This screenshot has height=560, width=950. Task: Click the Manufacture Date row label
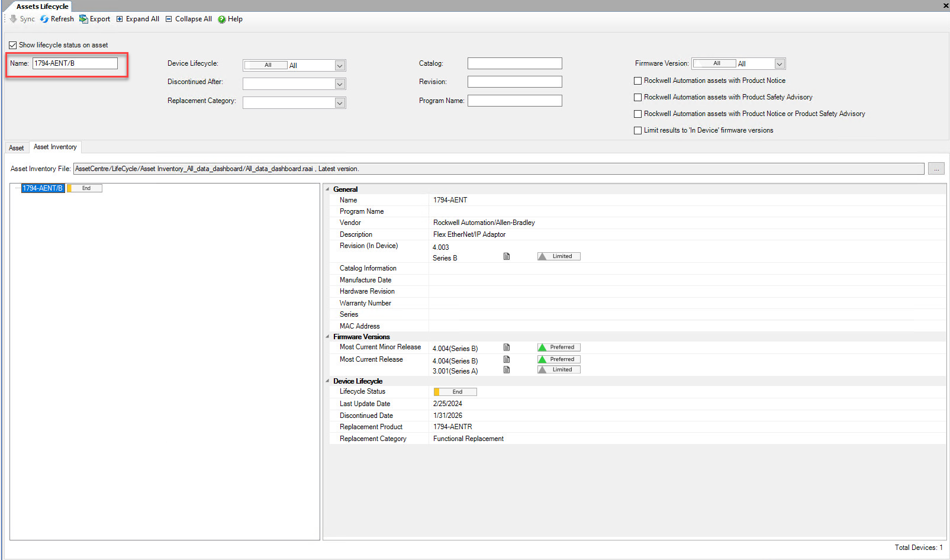366,280
